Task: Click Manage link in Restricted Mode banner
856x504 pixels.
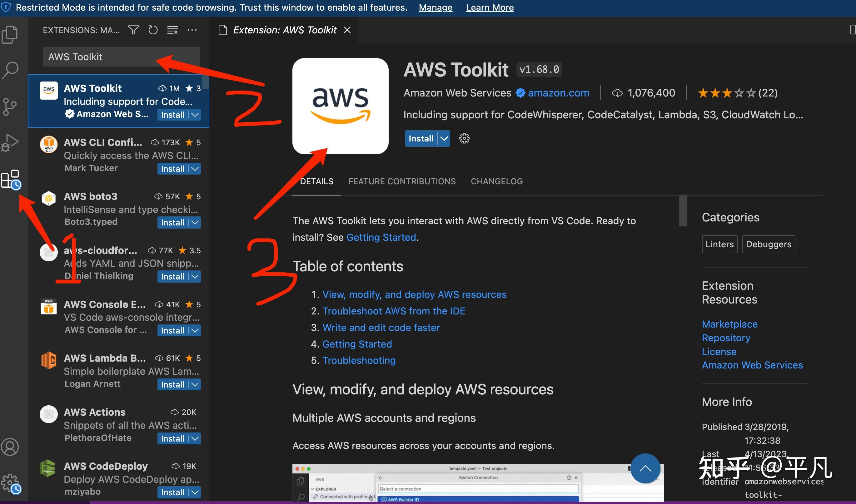Action: (435, 7)
